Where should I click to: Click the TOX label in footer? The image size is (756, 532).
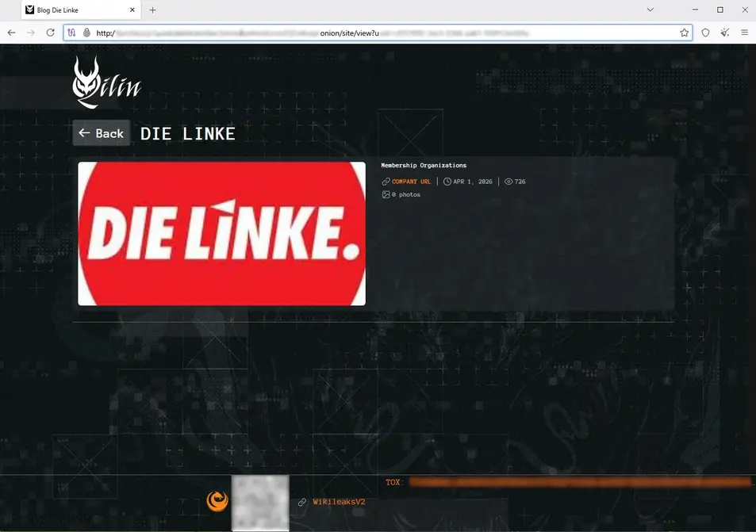click(394, 482)
